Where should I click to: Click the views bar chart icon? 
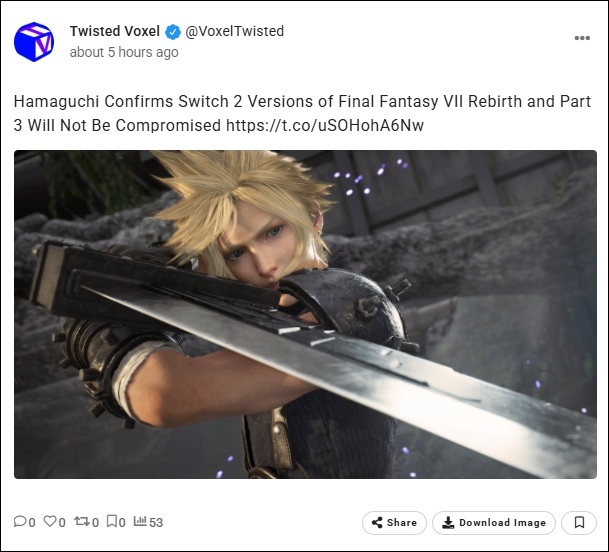pos(140,521)
